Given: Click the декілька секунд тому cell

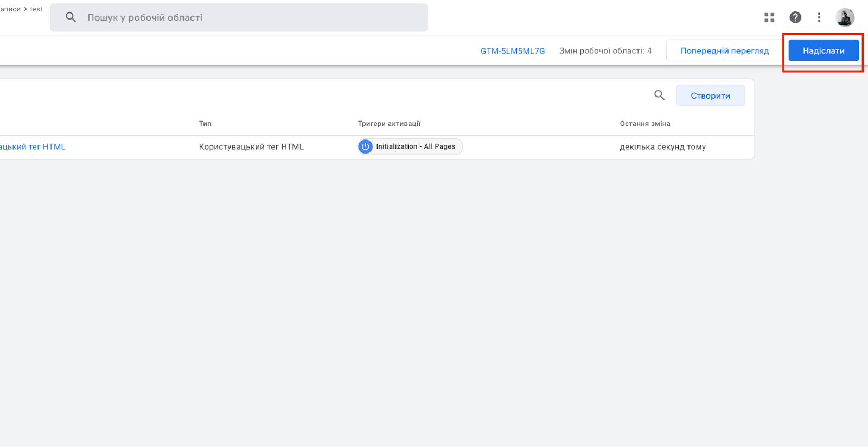Looking at the screenshot, I should pos(663,146).
